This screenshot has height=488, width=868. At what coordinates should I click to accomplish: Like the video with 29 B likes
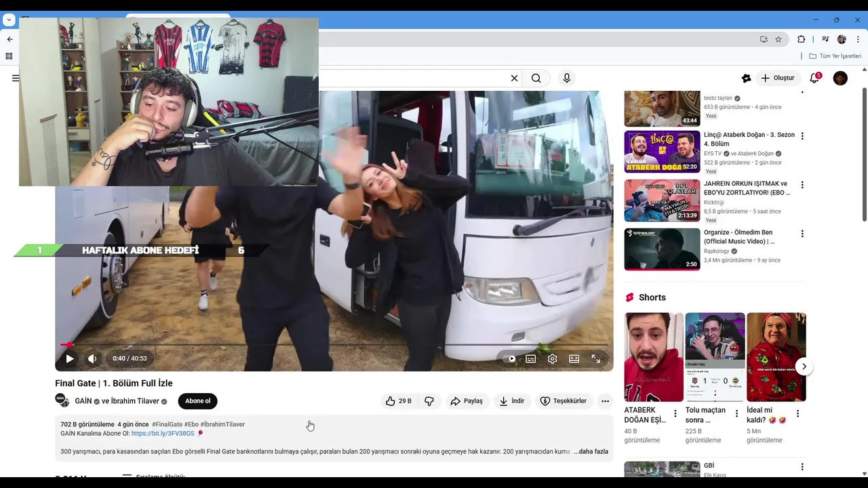coord(399,401)
